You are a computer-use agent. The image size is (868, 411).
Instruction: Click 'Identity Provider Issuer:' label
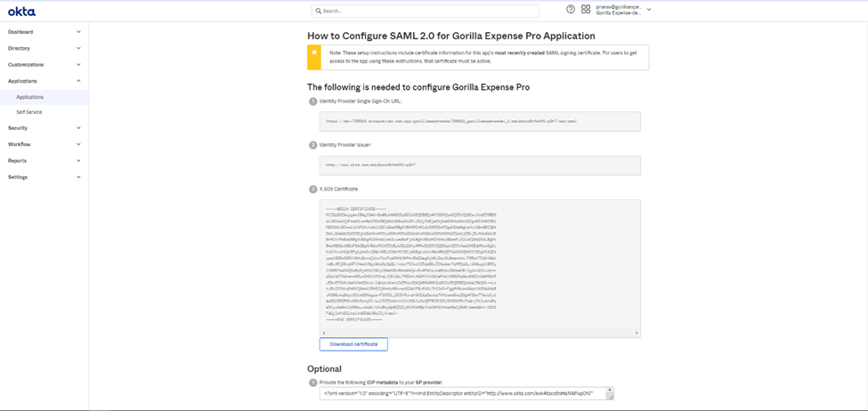click(x=345, y=145)
